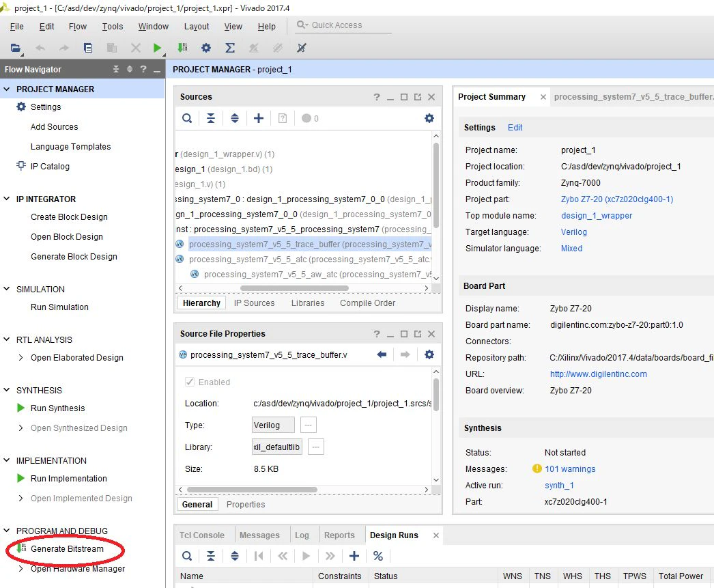The image size is (714, 588).
Task: Click Generate Bitstream in Flow Navigator
Action: (x=67, y=549)
